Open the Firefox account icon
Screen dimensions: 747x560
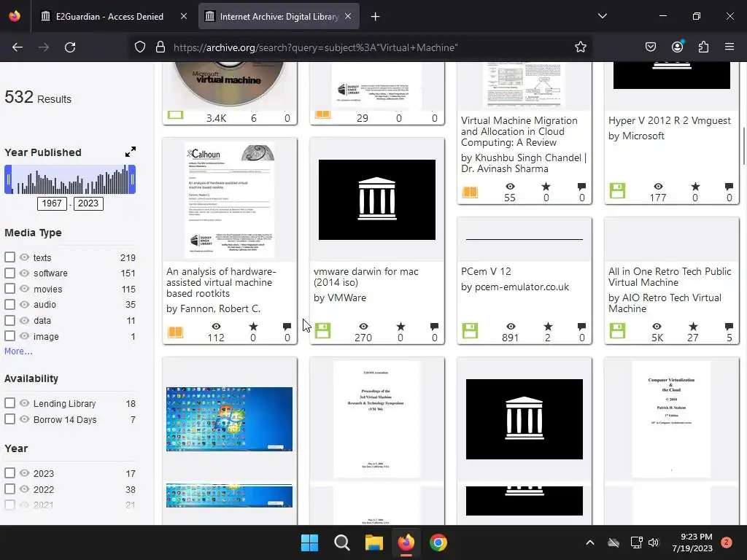pyautogui.click(x=677, y=47)
